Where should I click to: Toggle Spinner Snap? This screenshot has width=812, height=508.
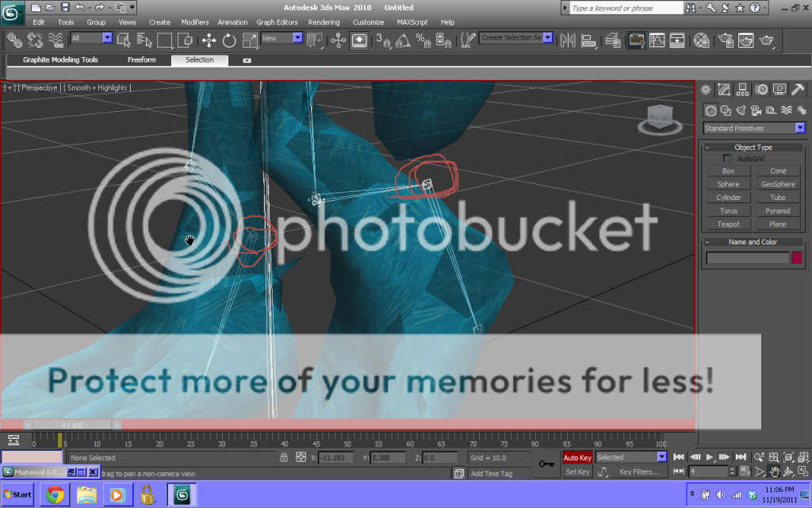[444, 40]
